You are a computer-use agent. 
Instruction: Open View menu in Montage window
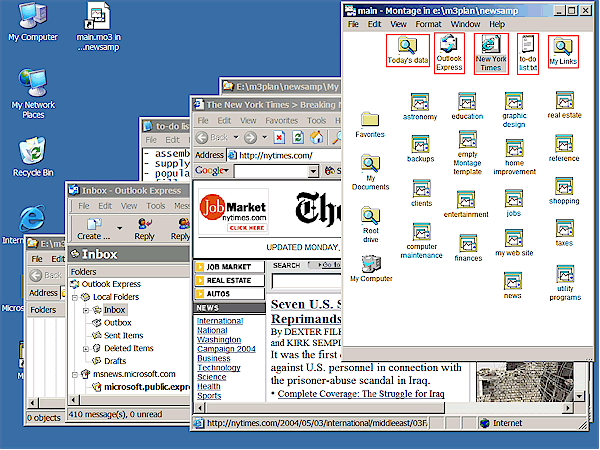pos(398,24)
